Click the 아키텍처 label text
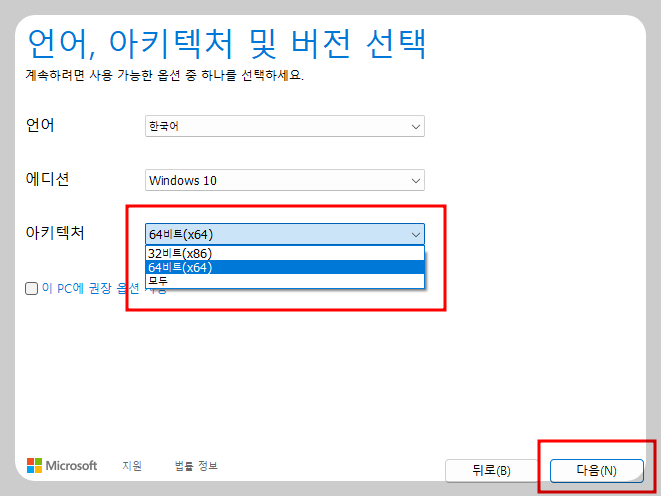The height and width of the screenshot is (496, 661). click(55, 233)
